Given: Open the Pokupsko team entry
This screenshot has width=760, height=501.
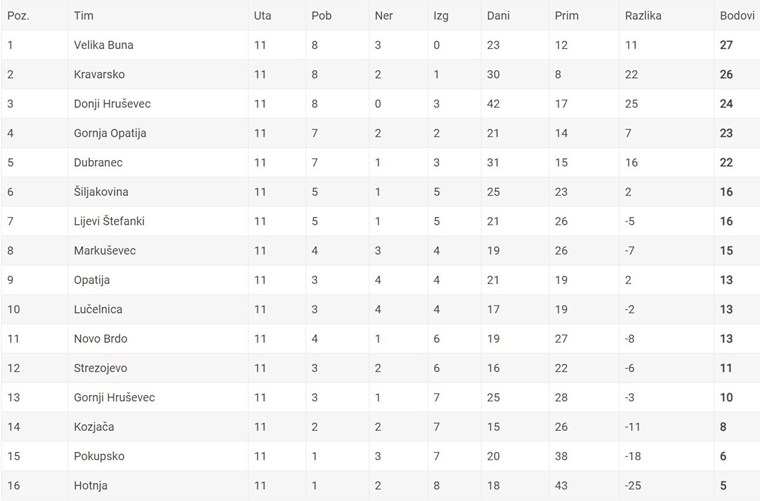Looking at the screenshot, I should (x=98, y=457).
